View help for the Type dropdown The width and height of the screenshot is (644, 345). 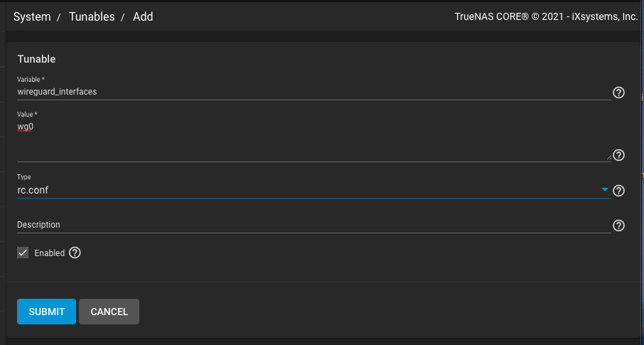pos(618,191)
